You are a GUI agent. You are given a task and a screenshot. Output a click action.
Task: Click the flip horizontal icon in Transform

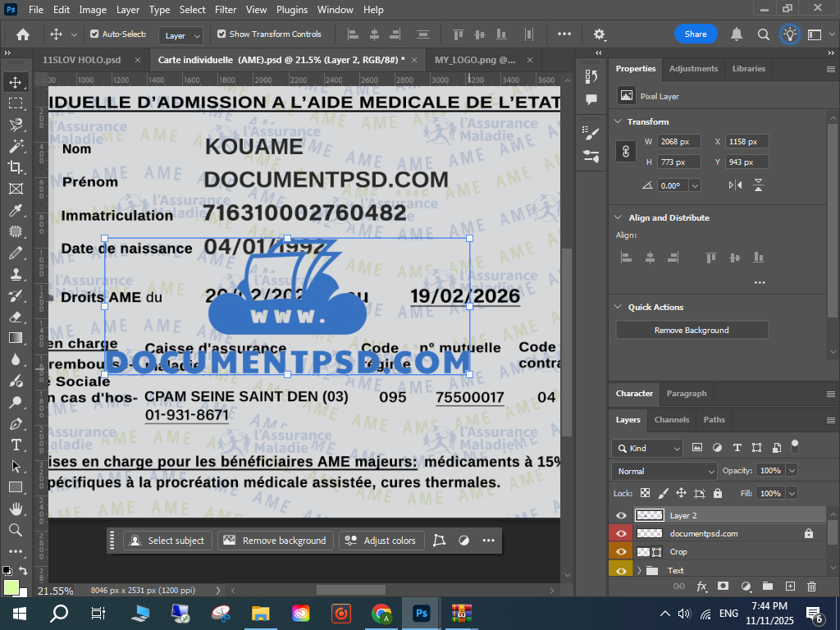[x=736, y=185]
